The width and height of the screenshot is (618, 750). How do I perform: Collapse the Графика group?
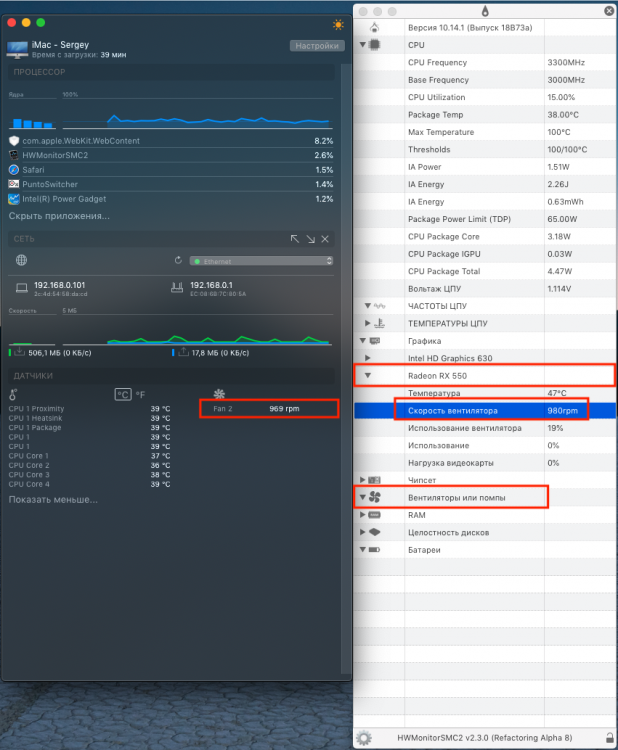(x=363, y=341)
